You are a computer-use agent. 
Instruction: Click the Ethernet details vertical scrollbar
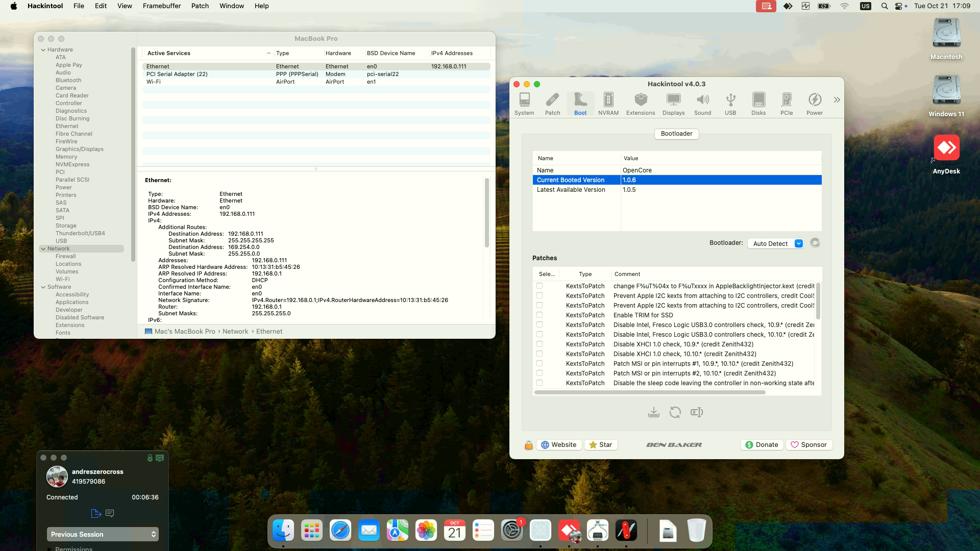pos(487,213)
